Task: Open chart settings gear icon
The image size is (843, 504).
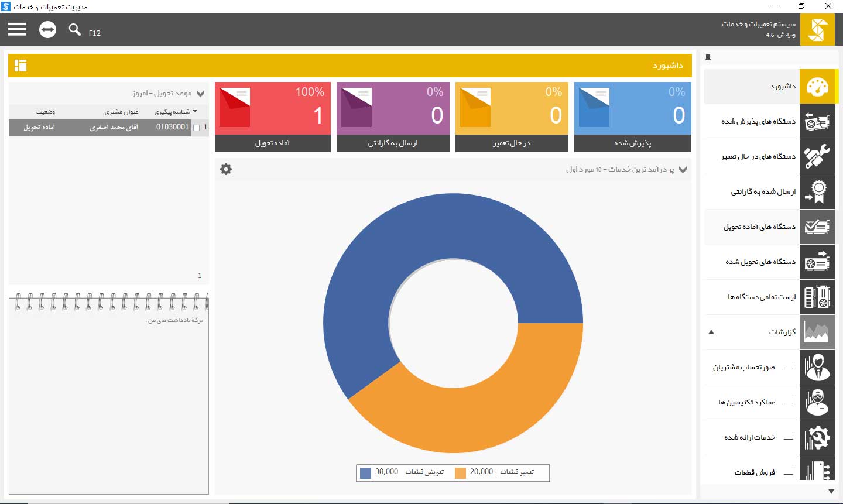Action: pos(226,169)
